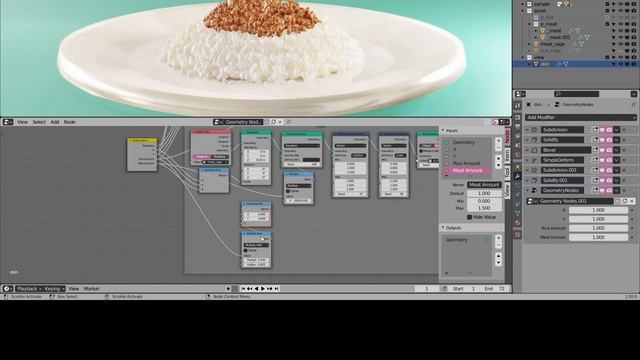
Task: Remove the Subdivision modifier with its X
Action: [x=624, y=130]
